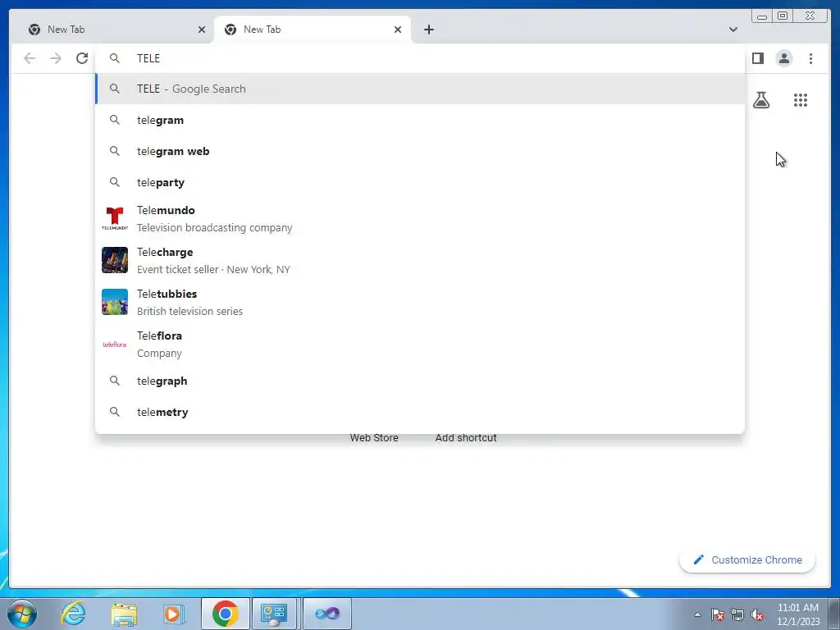Select the Telecharge suggestion

pyautogui.click(x=420, y=260)
